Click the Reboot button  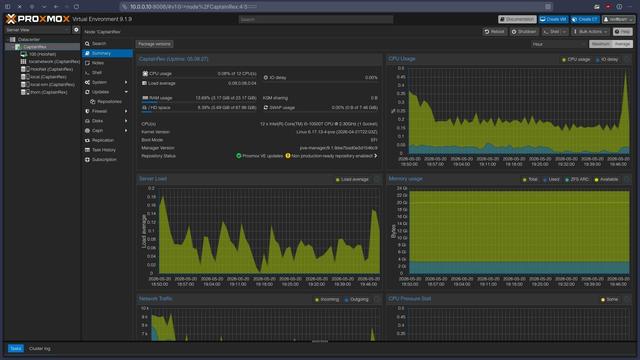[x=494, y=31]
